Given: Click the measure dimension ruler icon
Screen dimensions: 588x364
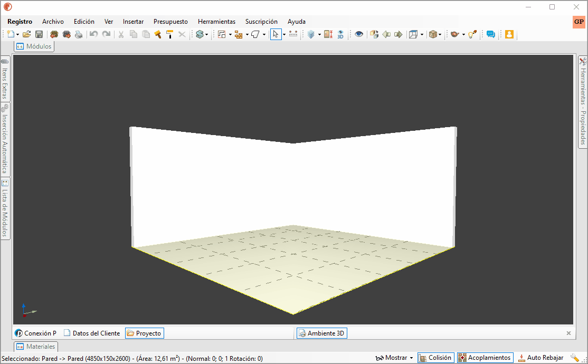Looking at the screenshot, I should pyautogui.click(x=293, y=34).
